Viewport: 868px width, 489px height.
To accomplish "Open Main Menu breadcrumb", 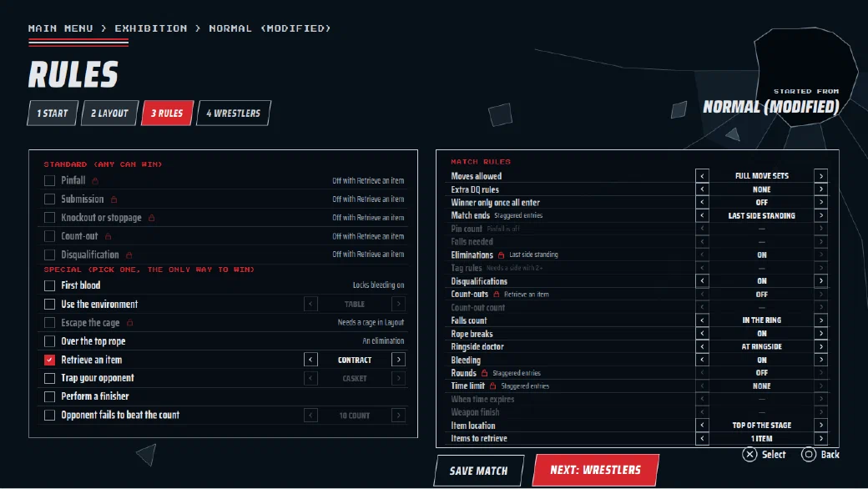I will click(60, 28).
